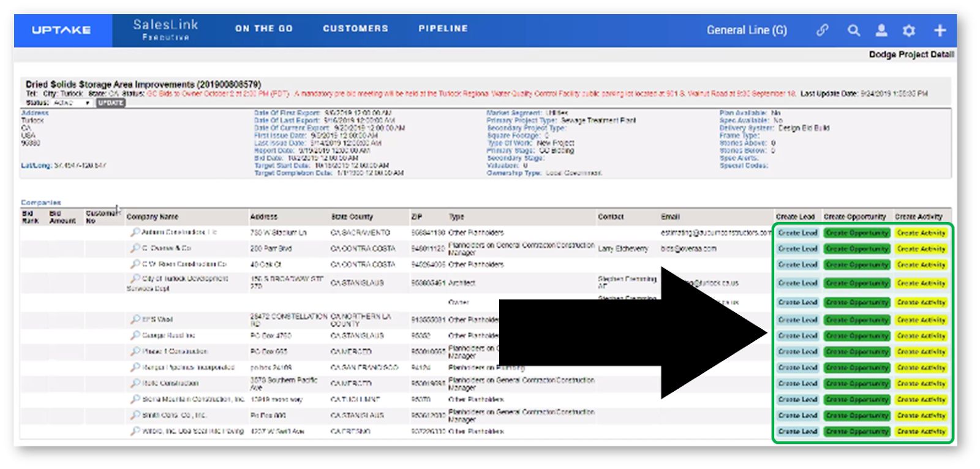Create Opportunity for Smith Cons. Co. row
The height and width of the screenshot is (469, 980).
coord(856,416)
